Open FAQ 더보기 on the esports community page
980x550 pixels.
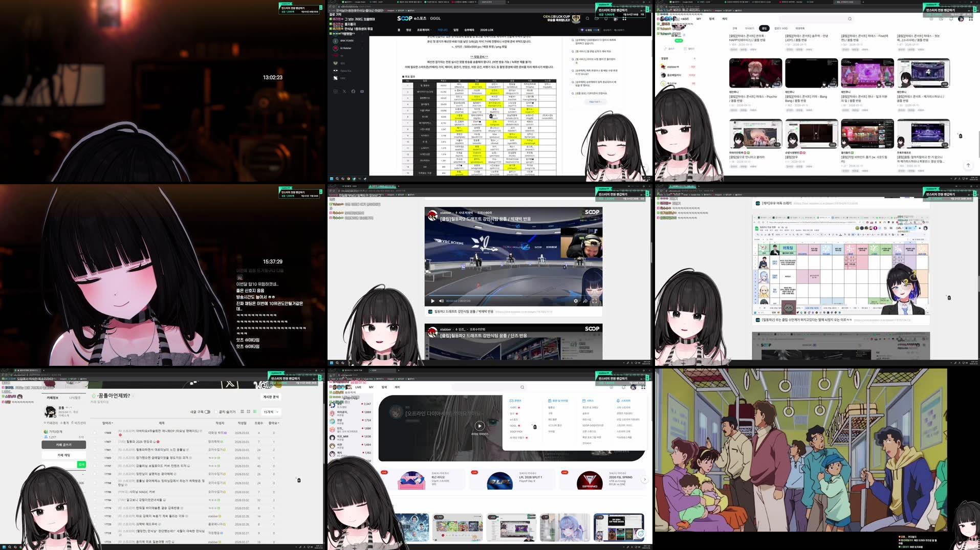click(595, 102)
